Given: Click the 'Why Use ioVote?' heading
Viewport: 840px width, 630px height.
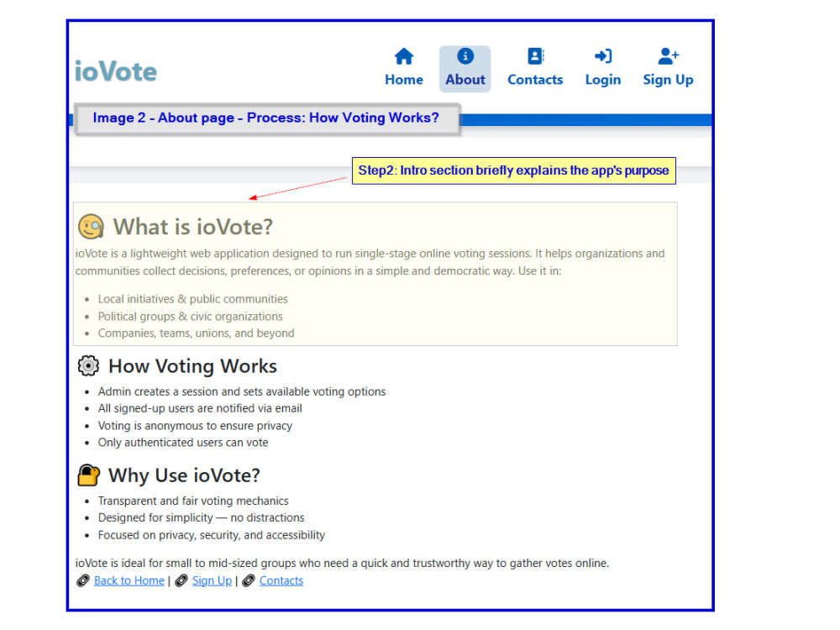Looking at the screenshot, I should 184,475.
